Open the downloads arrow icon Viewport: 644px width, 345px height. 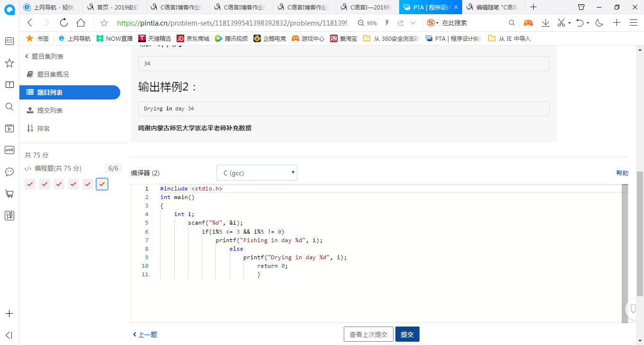(546, 23)
